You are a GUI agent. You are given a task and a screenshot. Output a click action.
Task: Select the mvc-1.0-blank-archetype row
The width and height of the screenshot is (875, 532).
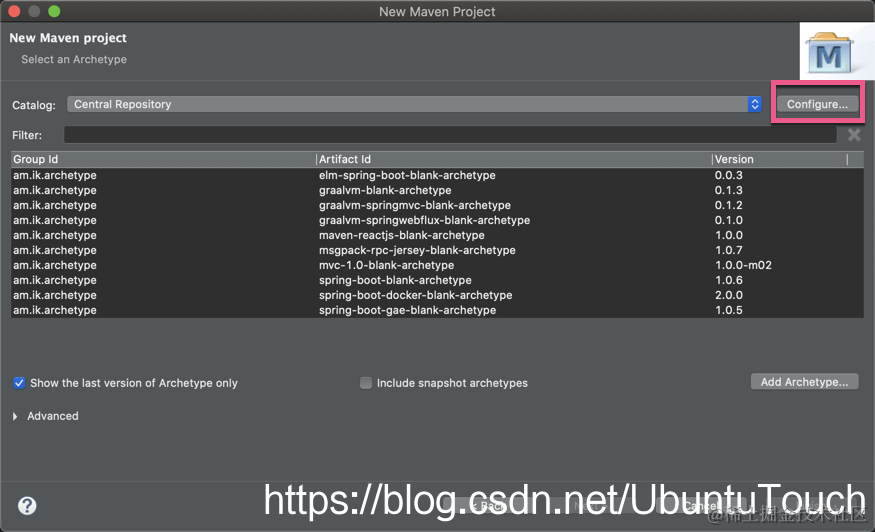pyautogui.click(x=437, y=265)
